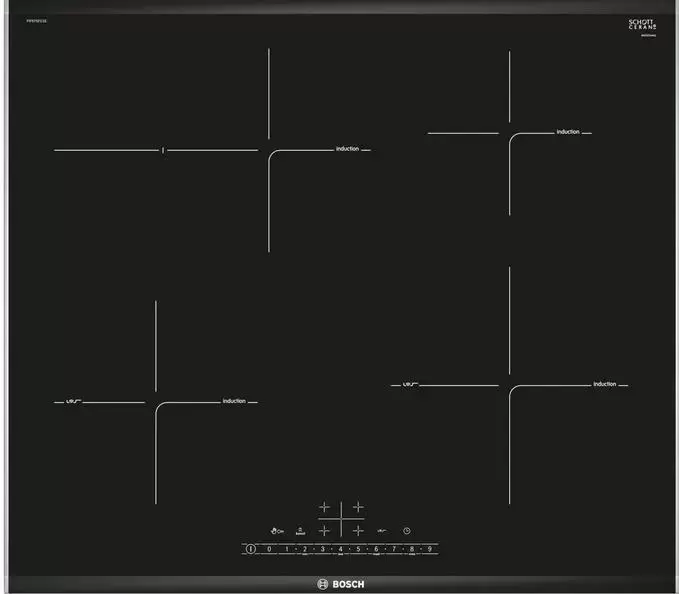The width and height of the screenshot is (679, 594).
Task: Select the front-right cooking zone selector
Action: (x=357, y=530)
